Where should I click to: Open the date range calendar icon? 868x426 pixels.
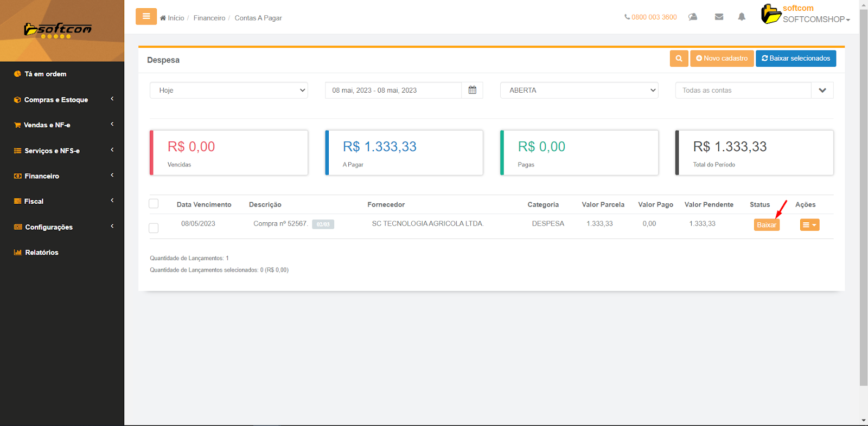tap(472, 91)
